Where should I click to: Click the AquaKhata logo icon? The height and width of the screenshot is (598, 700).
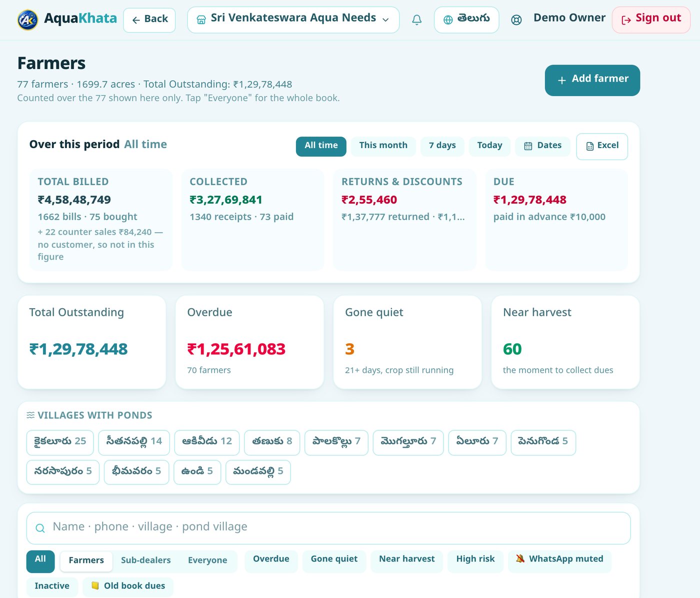27,20
